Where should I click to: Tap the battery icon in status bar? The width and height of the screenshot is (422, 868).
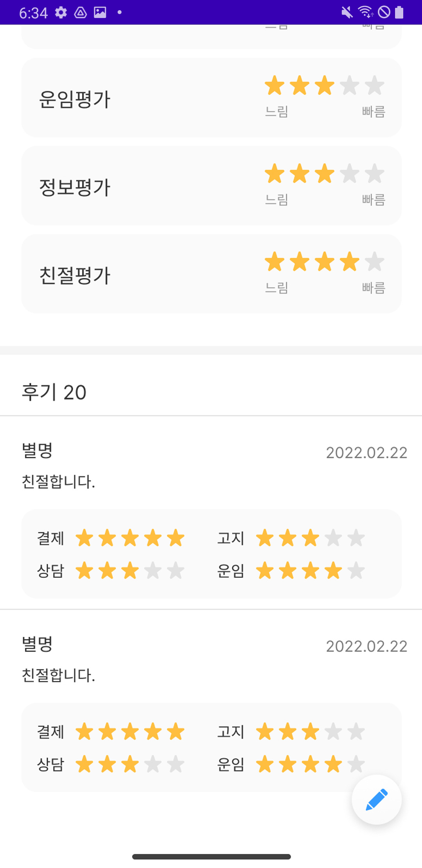[399, 13]
